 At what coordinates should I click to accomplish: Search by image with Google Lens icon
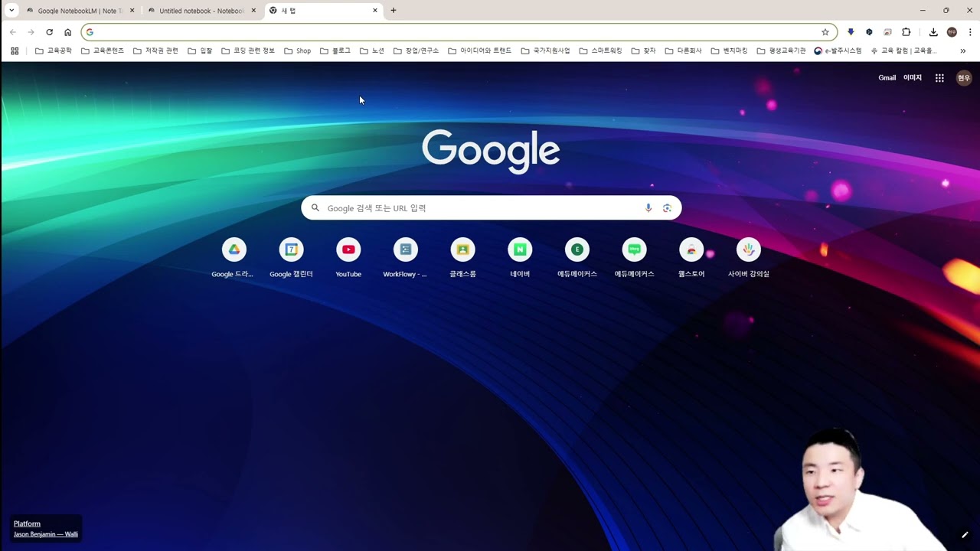pyautogui.click(x=667, y=208)
